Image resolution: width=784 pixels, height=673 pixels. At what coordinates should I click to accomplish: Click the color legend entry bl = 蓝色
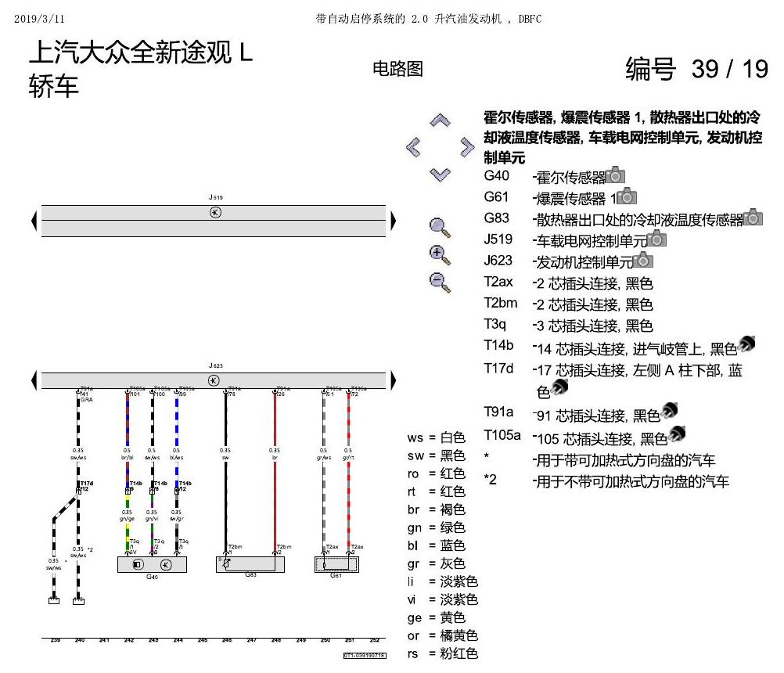point(436,546)
